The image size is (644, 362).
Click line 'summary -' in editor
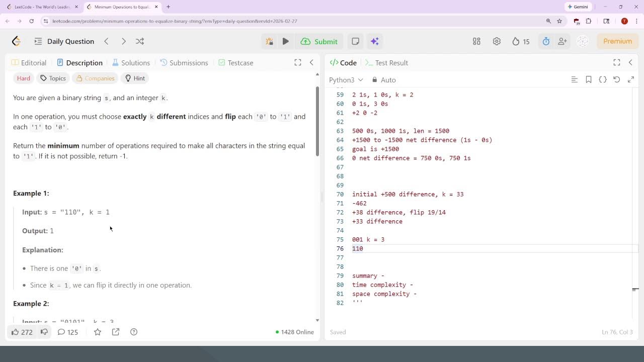click(368, 276)
